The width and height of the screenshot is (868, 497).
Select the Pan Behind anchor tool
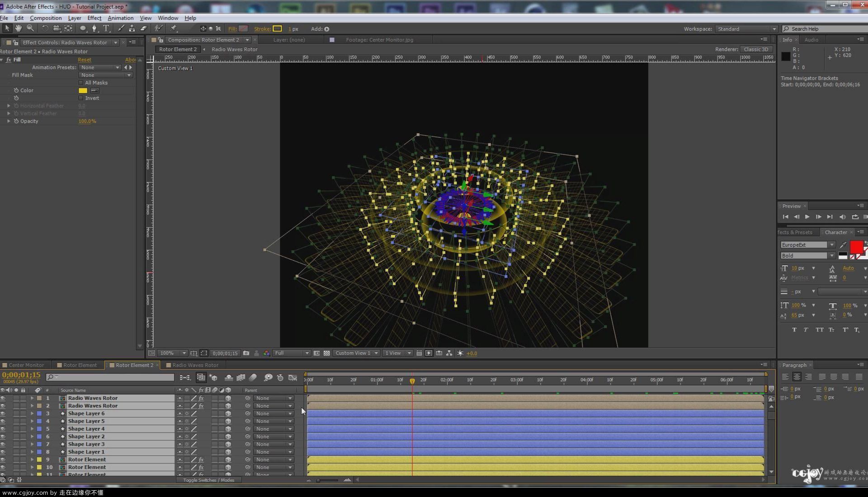[68, 28]
